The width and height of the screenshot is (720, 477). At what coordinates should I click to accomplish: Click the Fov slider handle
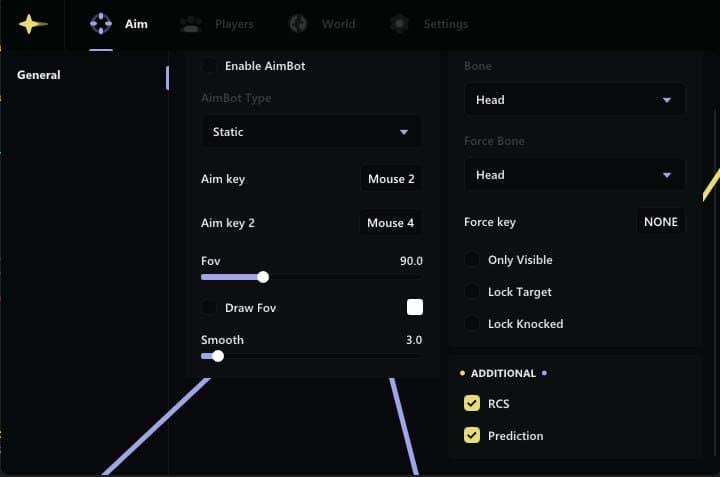[x=263, y=277]
